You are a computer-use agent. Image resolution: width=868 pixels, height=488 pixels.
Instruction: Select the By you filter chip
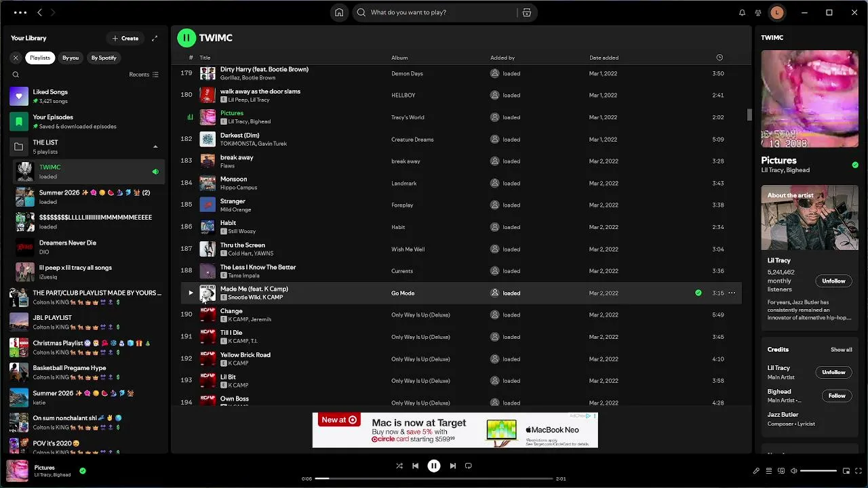[x=71, y=58]
